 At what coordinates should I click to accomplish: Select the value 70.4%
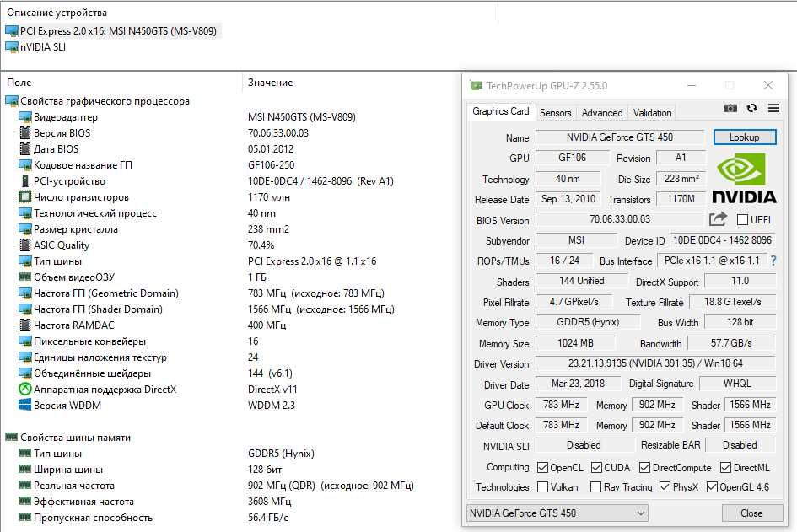tap(261, 245)
